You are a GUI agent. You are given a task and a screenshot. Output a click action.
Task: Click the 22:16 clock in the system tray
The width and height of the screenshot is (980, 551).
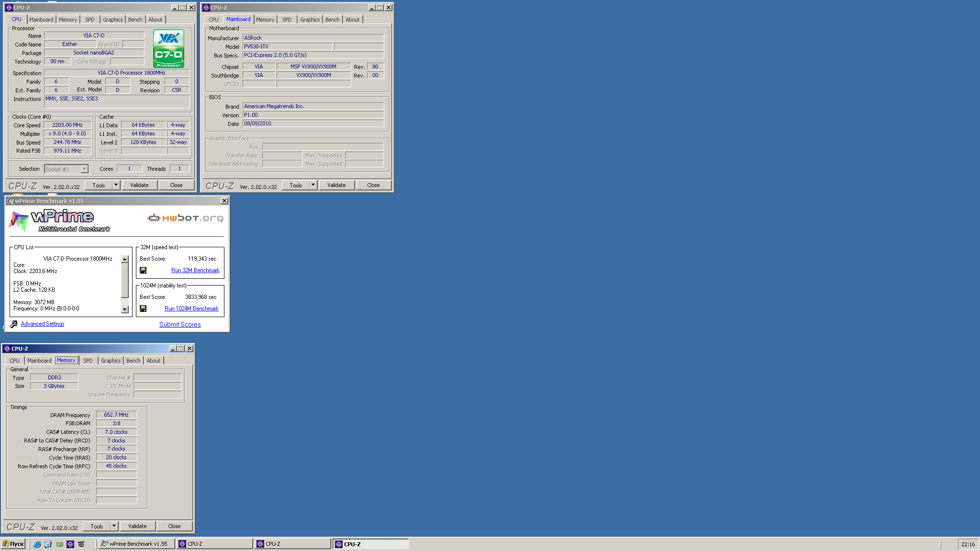click(x=968, y=544)
